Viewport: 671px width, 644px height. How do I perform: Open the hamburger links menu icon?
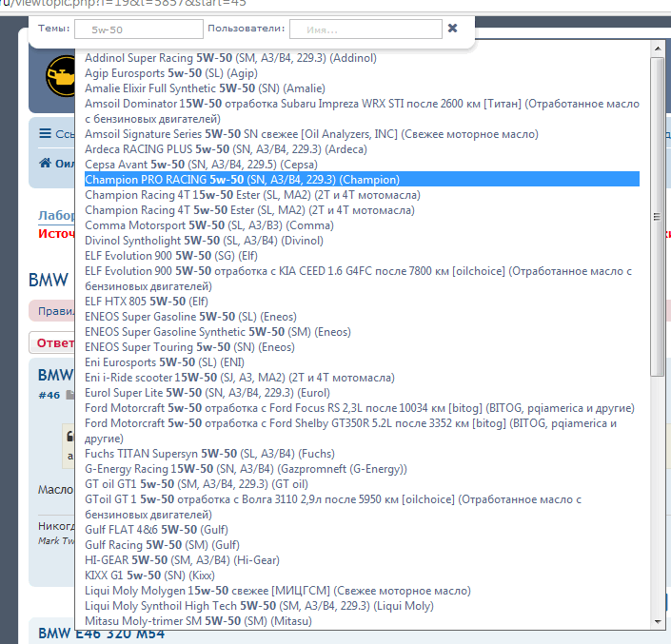[45, 133]
